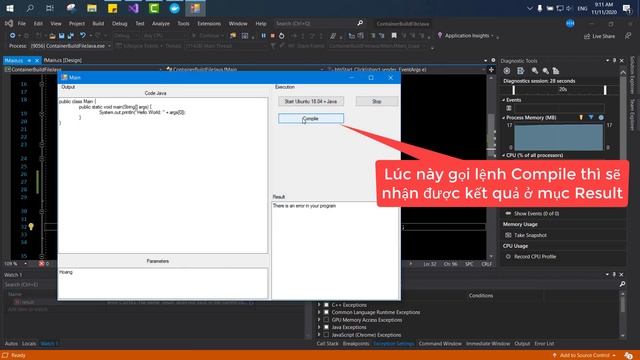Image resolution: width=640 pixels, height=360 pixels.
Task: Click the Save file icon in toolbar
Action: pos(62,36)
